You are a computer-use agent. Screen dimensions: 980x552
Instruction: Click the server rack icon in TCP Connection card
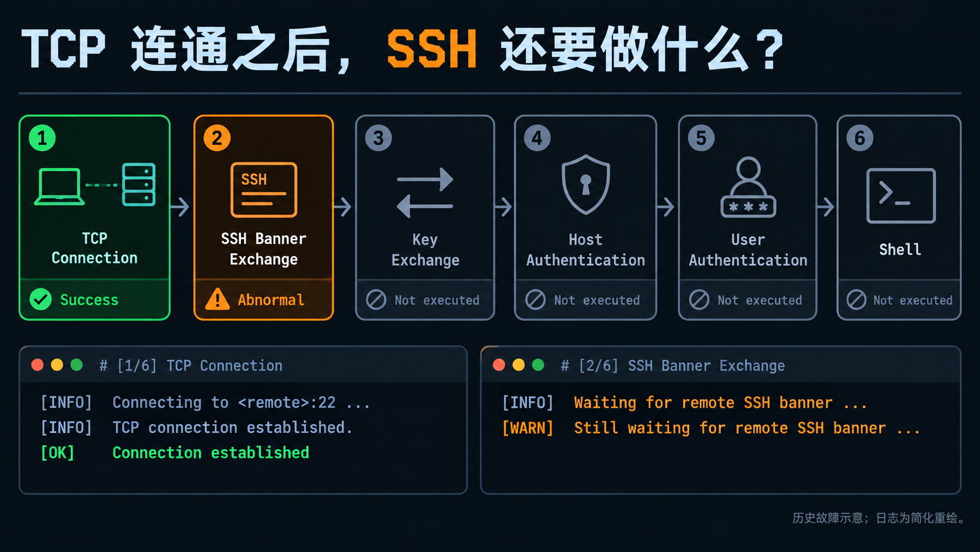(x=139, y=185)
